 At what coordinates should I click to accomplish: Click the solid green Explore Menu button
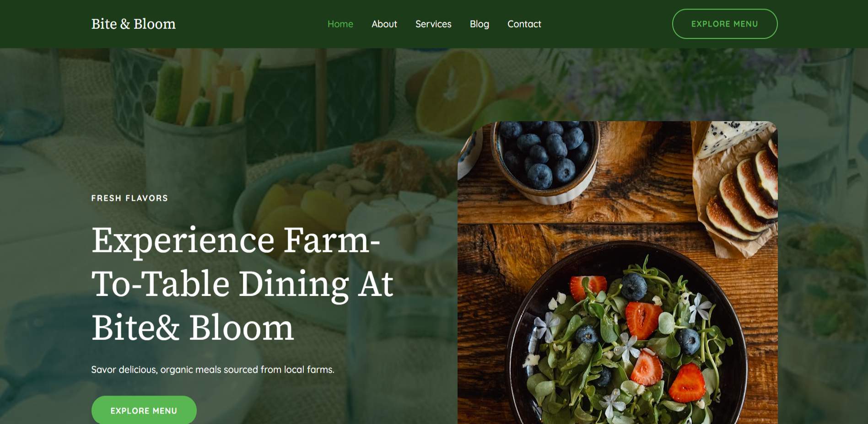point(144,410)
